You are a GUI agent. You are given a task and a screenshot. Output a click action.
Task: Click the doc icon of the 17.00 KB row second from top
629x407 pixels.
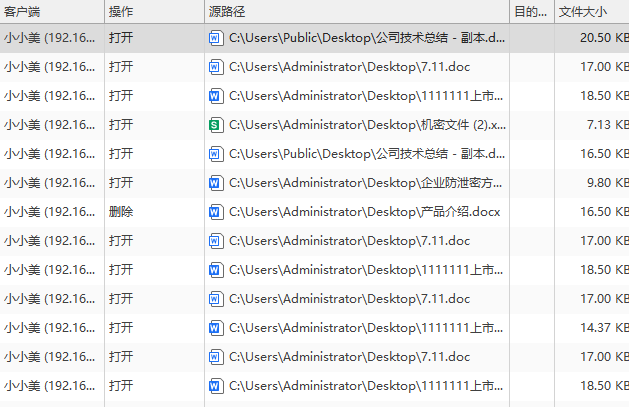click(x=216, y=67)
